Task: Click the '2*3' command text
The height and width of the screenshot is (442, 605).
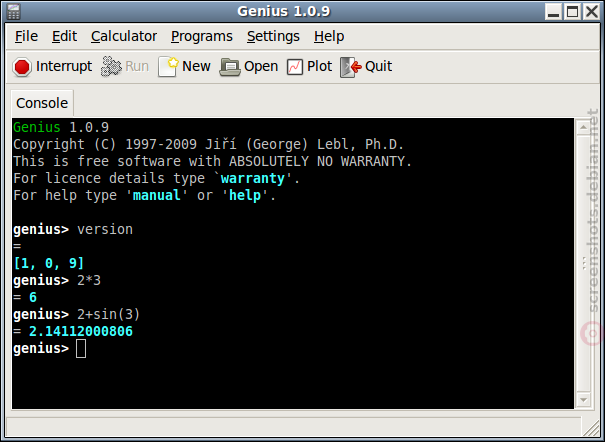Action: 89,280
